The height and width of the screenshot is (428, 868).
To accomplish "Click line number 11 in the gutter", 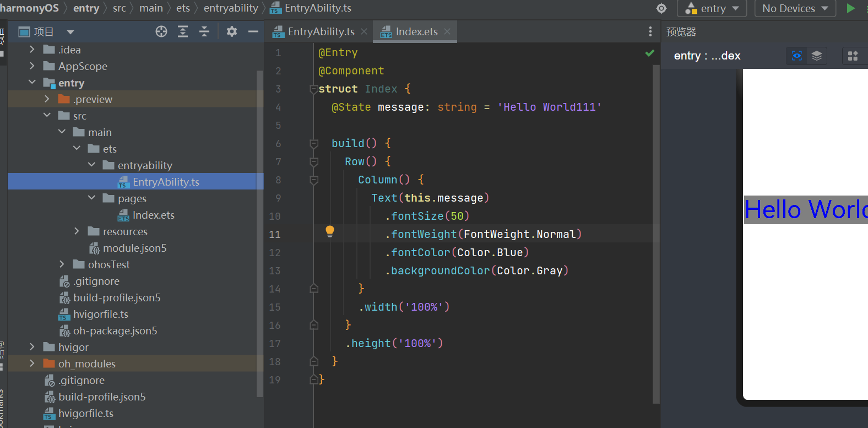I will pos(275,234).
